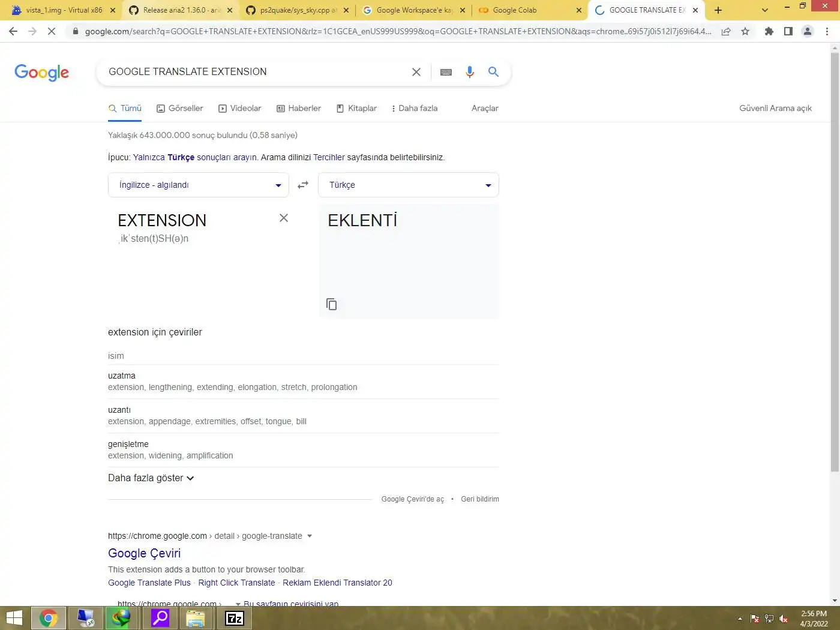Clear the search box with X
This screenshot has width=840, height=630.
coord(416,72)
